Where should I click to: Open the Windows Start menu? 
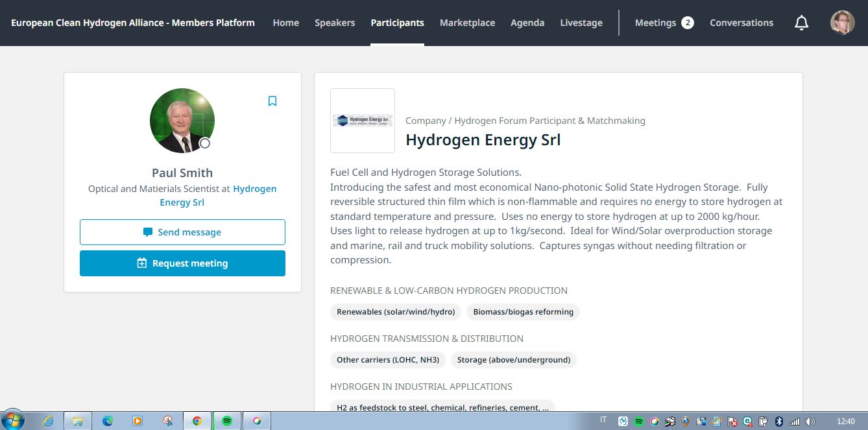[x=13, y=420]
